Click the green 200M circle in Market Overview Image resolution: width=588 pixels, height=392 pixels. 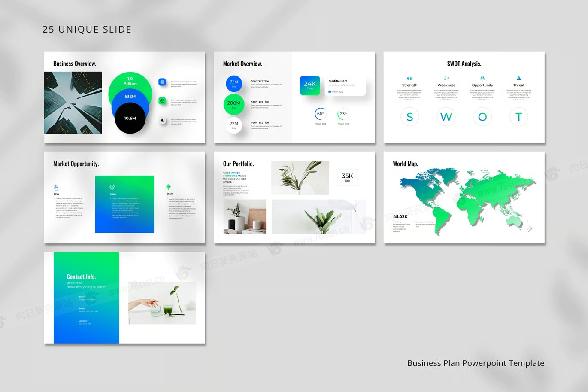point(234,104)
